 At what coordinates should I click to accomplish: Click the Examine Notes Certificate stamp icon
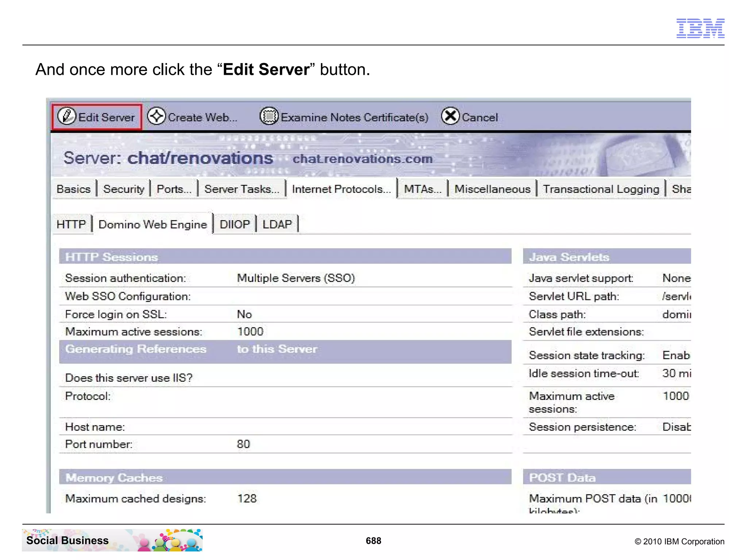(269, 117)
